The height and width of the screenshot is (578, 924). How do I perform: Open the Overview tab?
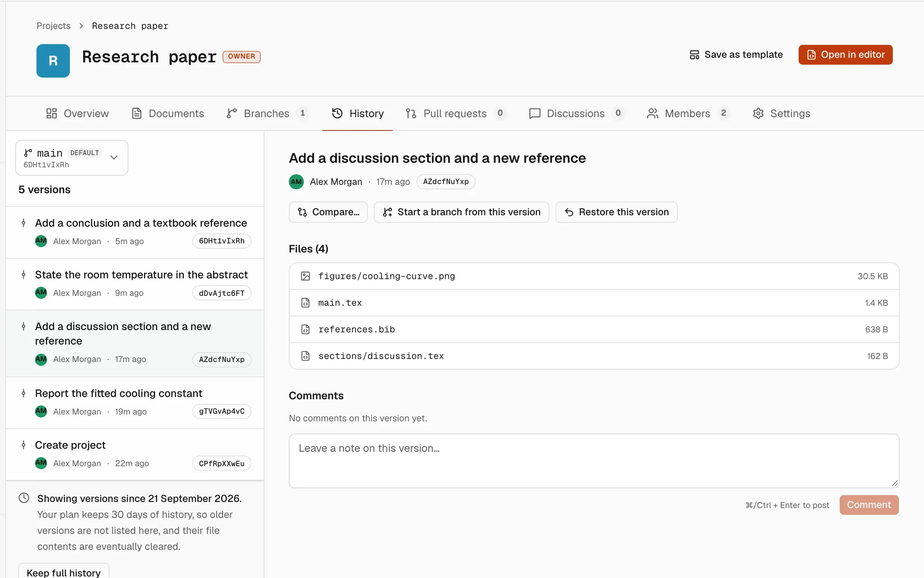click(78, 114)
